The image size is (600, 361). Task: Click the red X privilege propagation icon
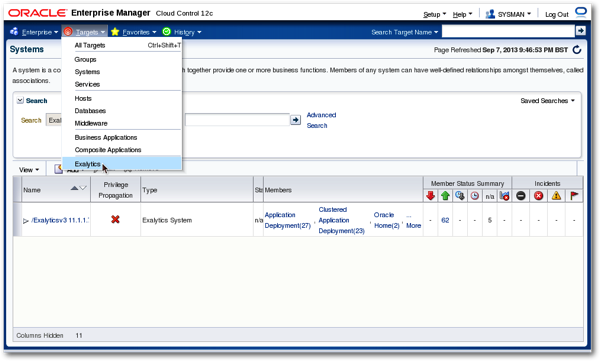[x=115, y=219]
